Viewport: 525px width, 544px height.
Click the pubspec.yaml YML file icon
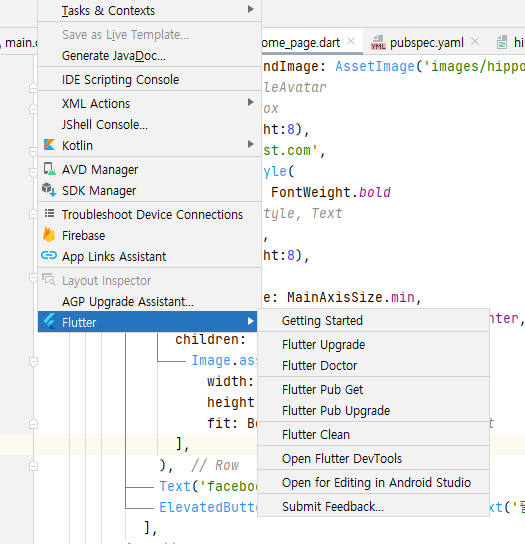378,43
